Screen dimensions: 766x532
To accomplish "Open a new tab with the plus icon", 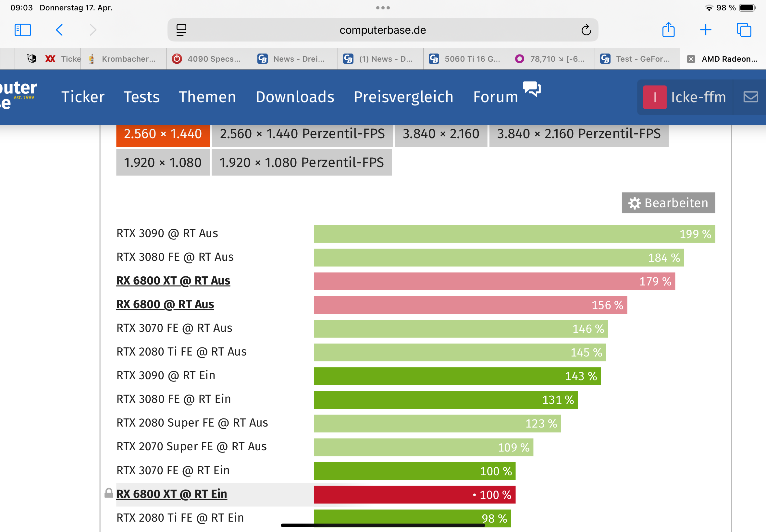I will point(706,30).
